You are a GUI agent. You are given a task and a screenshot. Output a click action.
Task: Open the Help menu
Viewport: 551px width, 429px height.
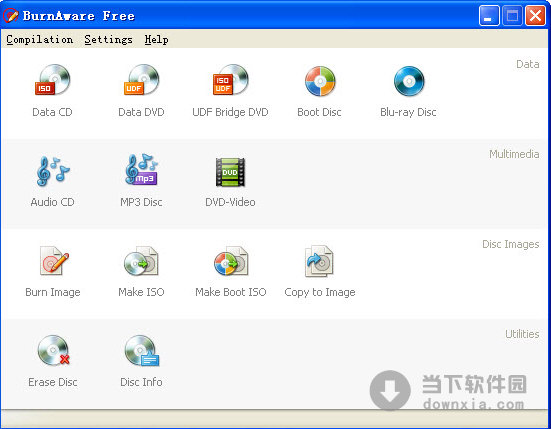click(156, 39)
